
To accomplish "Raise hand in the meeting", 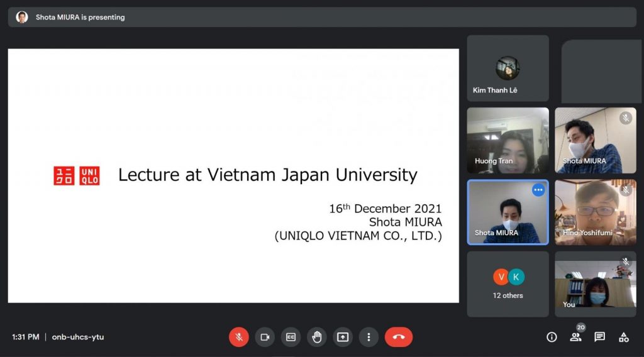I will tap(317, 337).
